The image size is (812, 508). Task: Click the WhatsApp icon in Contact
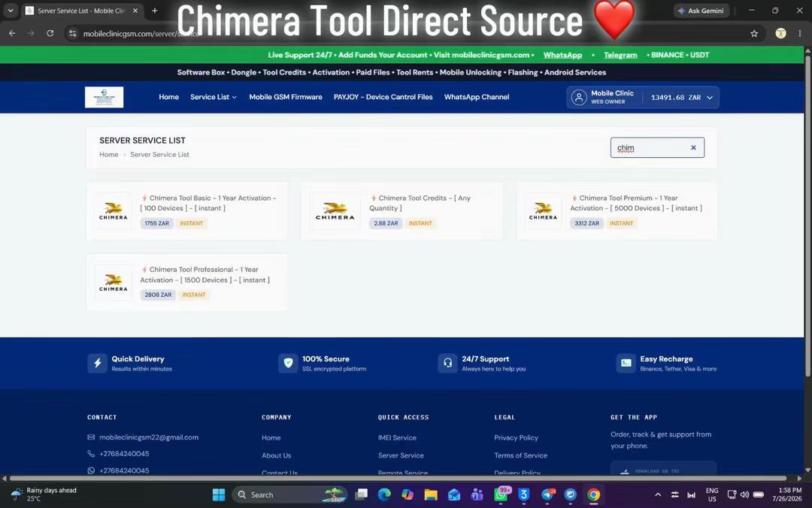point(91,470)
